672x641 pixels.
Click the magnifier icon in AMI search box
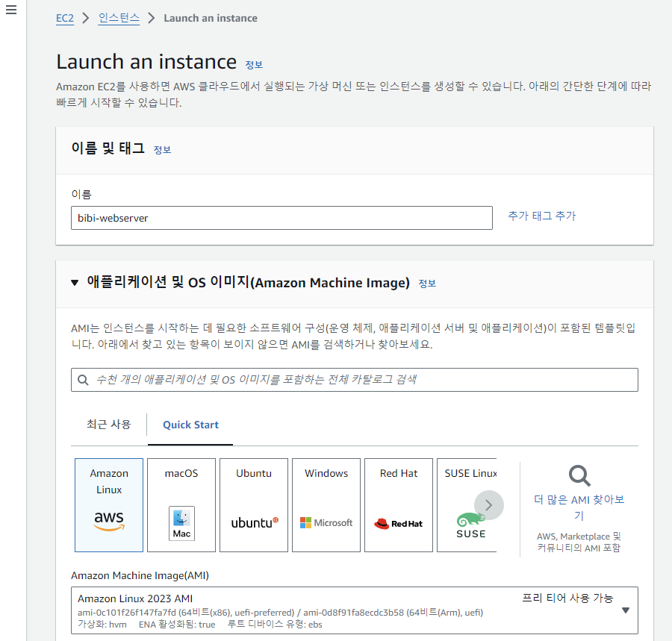tap(83, 380)
